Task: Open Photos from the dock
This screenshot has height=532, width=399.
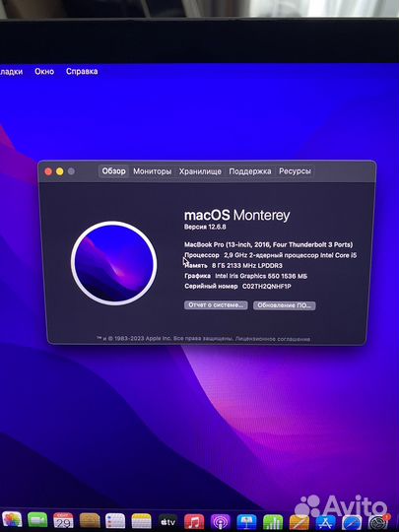Action: (x=11, y=520)
